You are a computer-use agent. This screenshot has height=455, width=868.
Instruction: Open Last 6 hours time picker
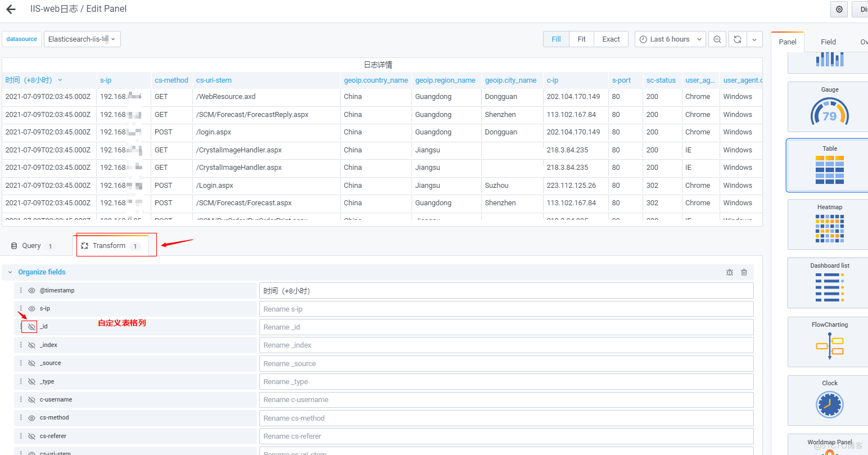(x=671, y=39)
